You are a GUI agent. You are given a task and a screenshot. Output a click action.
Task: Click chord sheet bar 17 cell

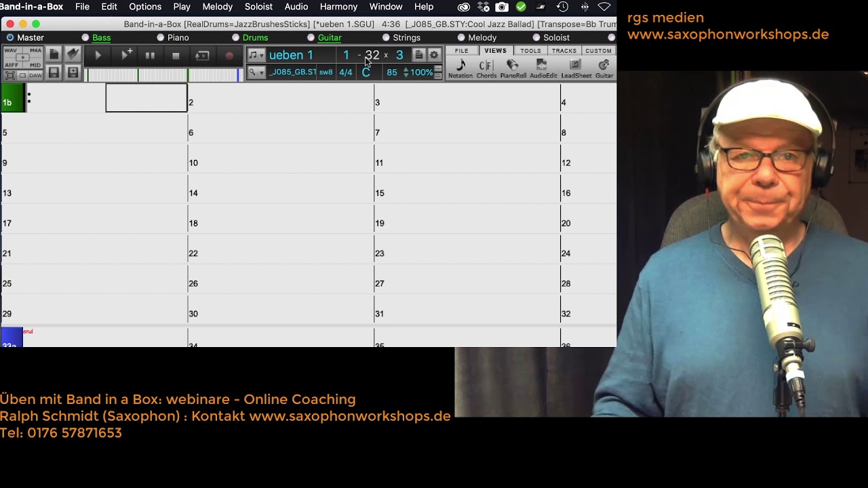[94, 219]
